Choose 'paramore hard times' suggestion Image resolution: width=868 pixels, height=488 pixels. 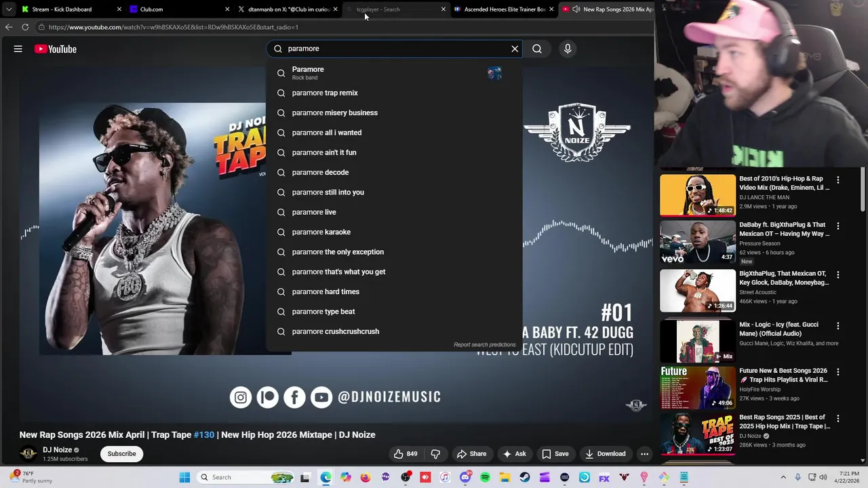coord(394,291)
